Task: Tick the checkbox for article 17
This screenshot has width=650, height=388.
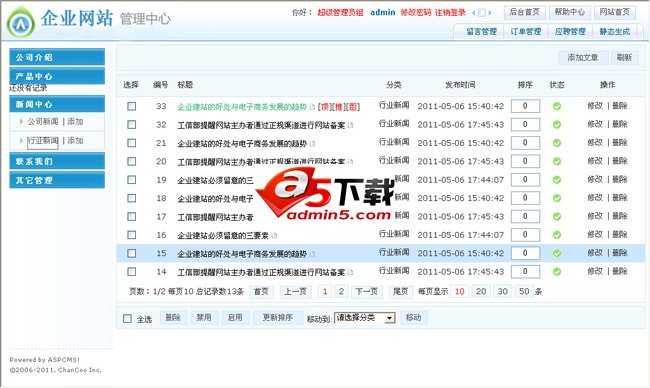Action: point(132,216)
